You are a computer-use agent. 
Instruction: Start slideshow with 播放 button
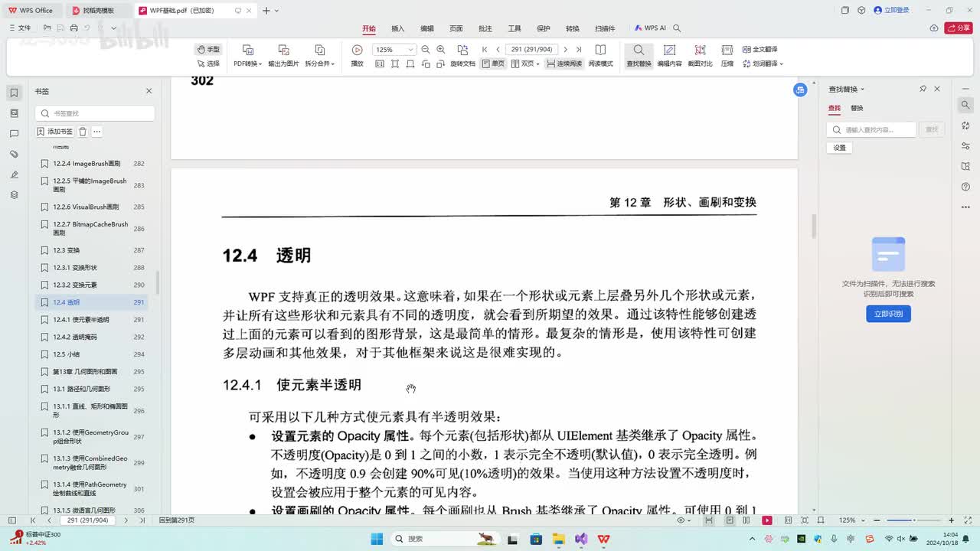357,56
